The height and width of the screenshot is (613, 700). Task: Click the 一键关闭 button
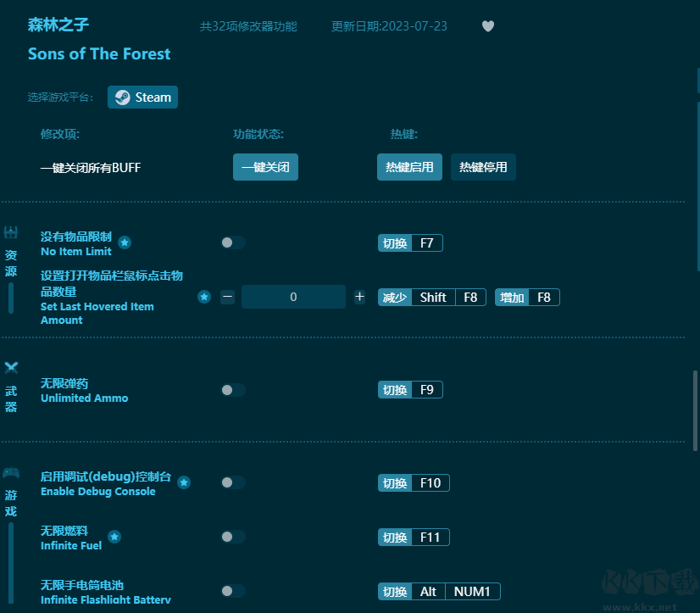click(x=265, y=167)
